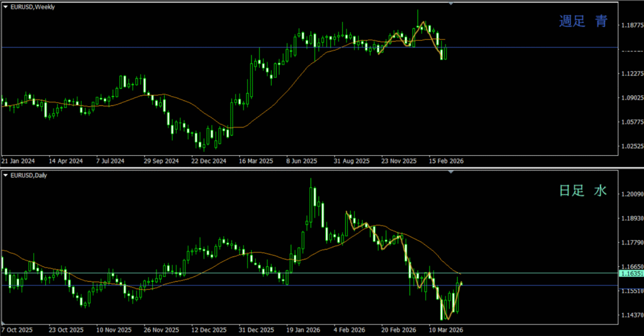Screen dimensions: 644x336
Task: Select the blue horizontal line on daily chart
Action: [189, 285]
